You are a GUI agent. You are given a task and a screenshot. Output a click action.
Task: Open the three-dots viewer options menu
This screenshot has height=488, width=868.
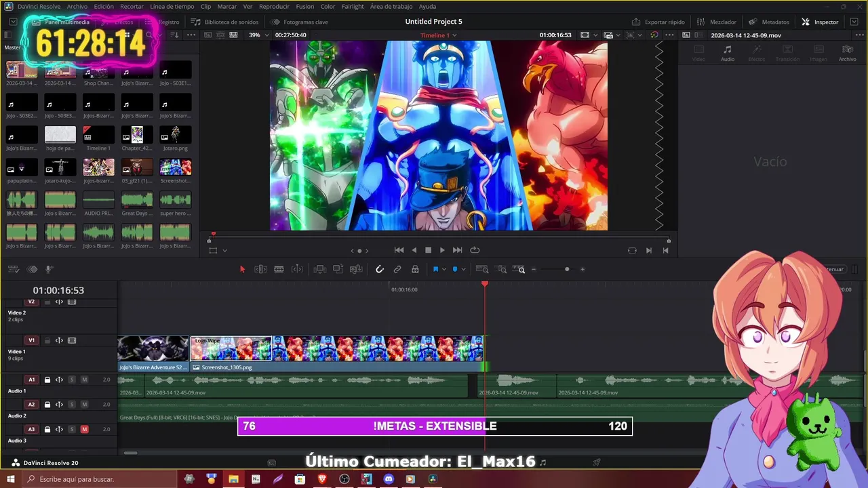[669, 35]
